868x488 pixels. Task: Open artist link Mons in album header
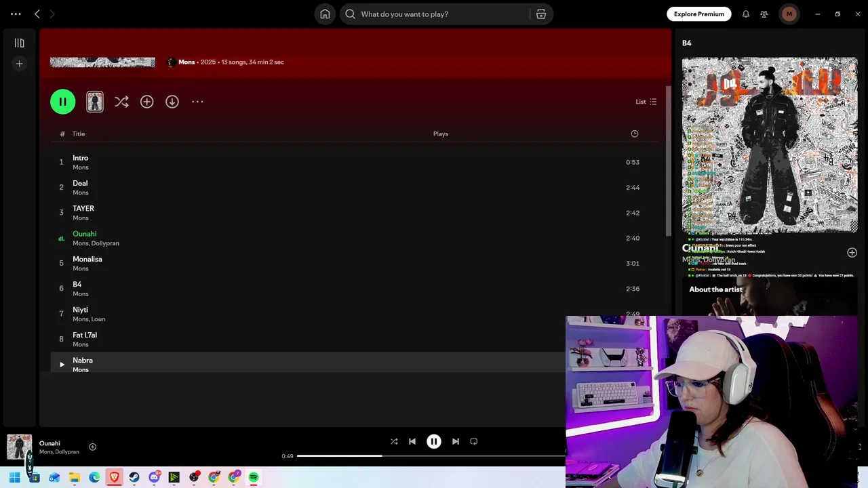(186, 62)
